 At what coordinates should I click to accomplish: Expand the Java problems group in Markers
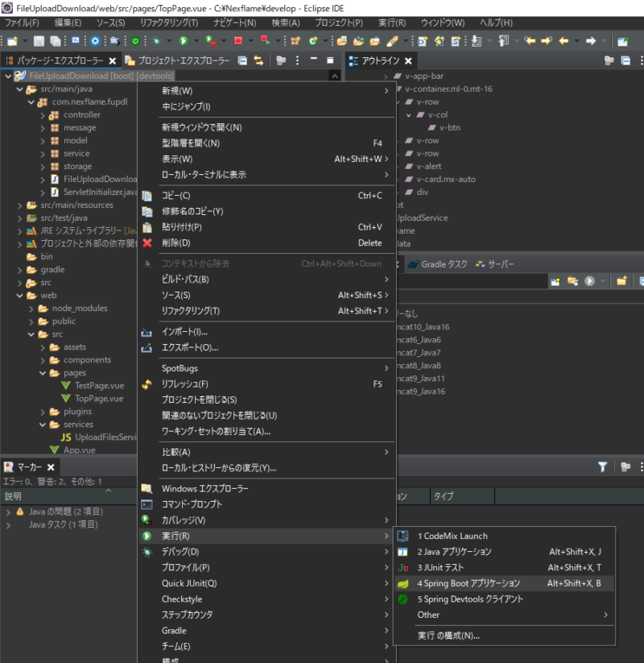(x=8, y=512)
